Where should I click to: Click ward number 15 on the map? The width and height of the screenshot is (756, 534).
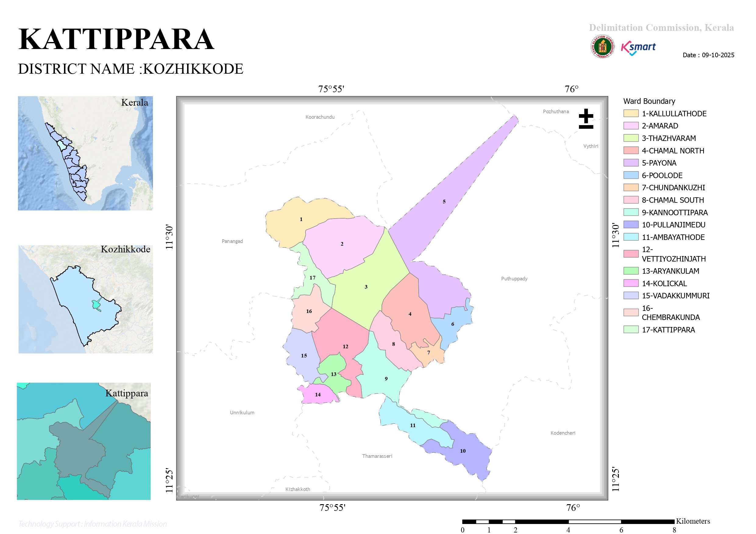click(303, 356)
